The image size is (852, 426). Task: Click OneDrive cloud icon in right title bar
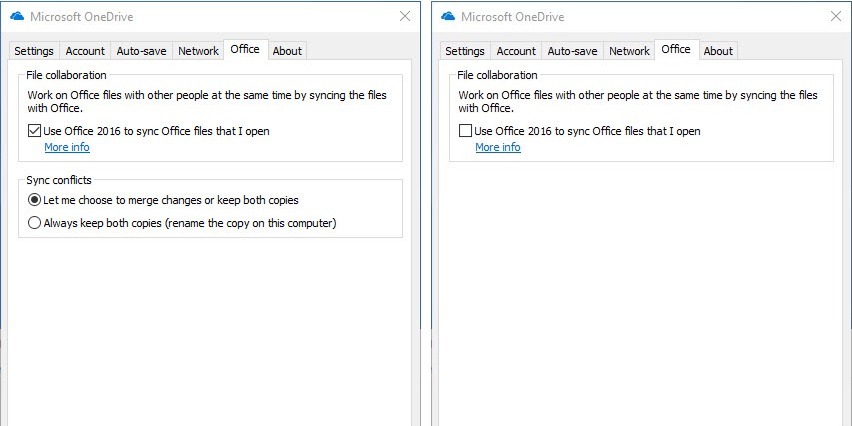click(x=448, y=16)
